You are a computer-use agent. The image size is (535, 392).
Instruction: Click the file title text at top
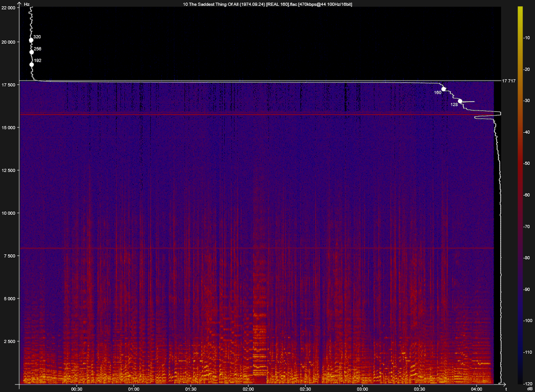(268, 4)
